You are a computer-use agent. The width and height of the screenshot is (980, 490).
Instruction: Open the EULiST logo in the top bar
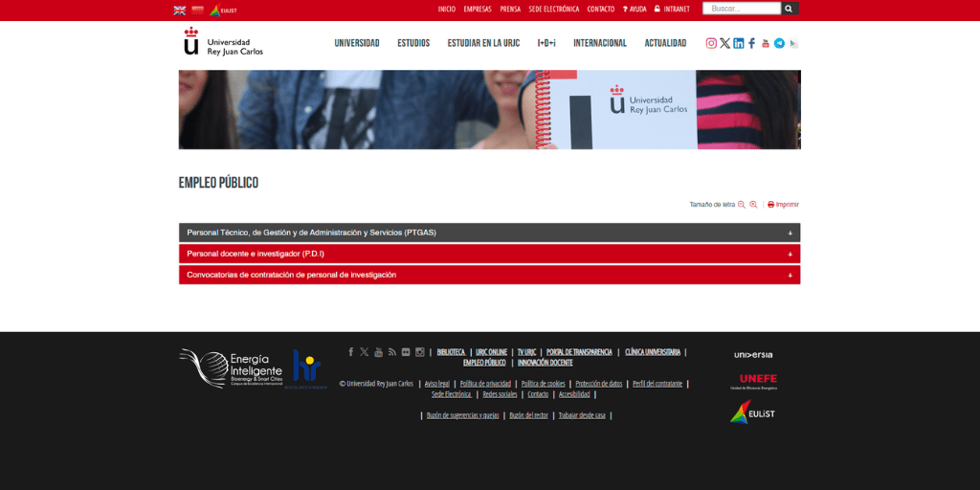223,10
